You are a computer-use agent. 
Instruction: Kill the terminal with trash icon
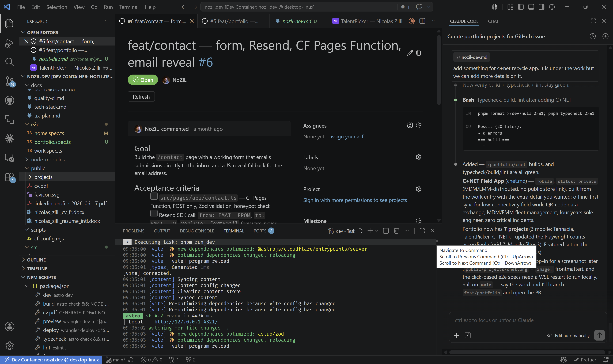click(396, 231)
